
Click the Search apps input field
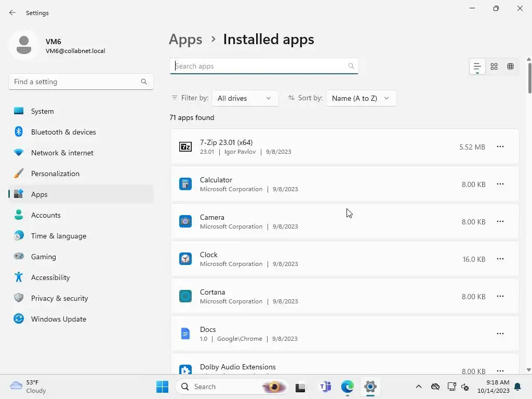[x=260, y=66]
